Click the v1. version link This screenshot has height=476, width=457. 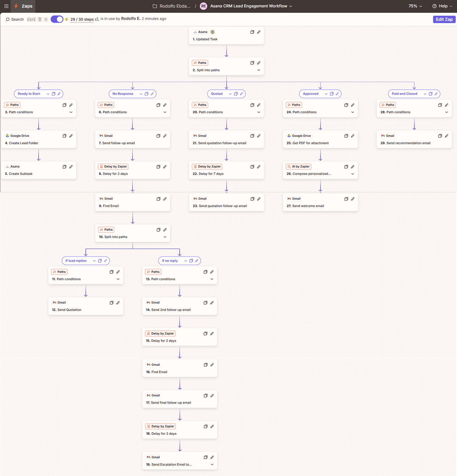tap(97, 19)
